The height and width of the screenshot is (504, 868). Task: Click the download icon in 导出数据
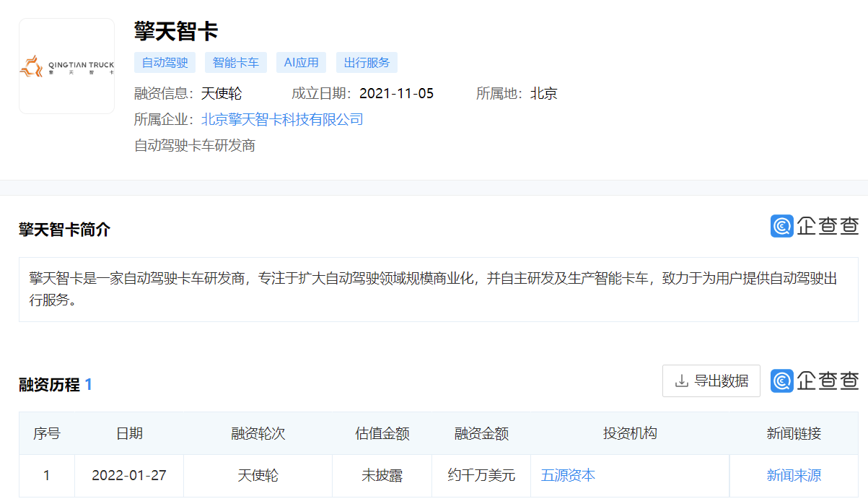681,381
